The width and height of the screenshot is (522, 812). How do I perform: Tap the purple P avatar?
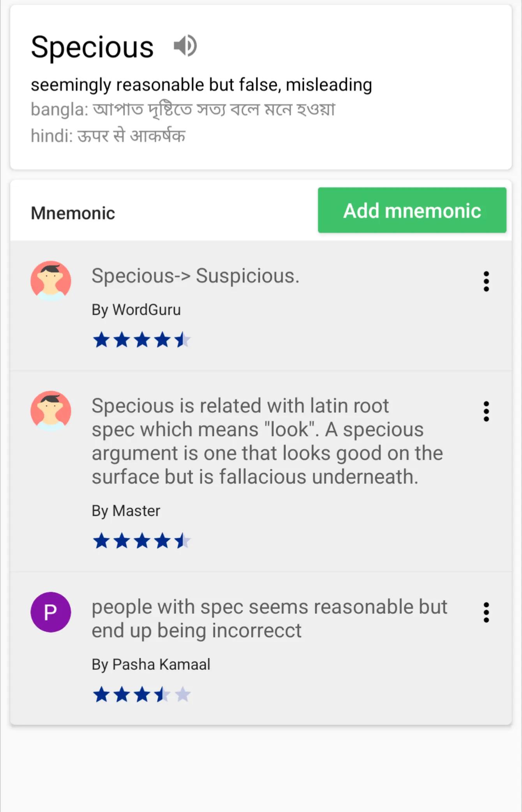point(51,612)
